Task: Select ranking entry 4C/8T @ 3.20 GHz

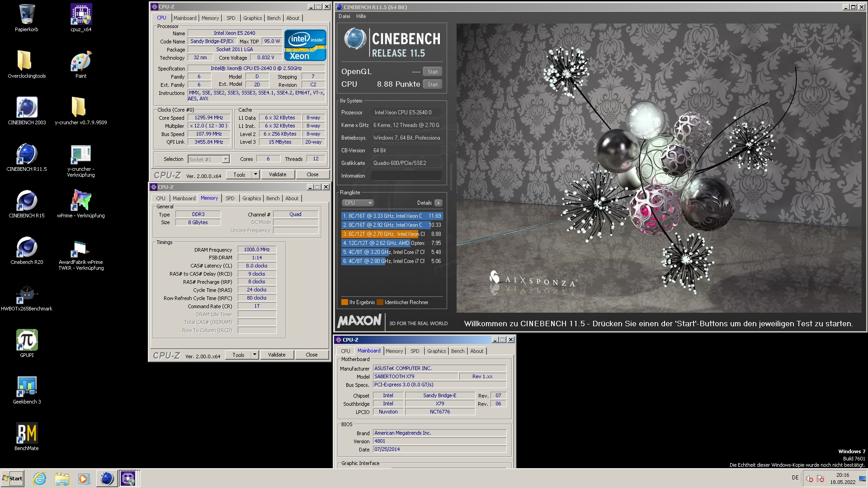Action: point(392,252)
